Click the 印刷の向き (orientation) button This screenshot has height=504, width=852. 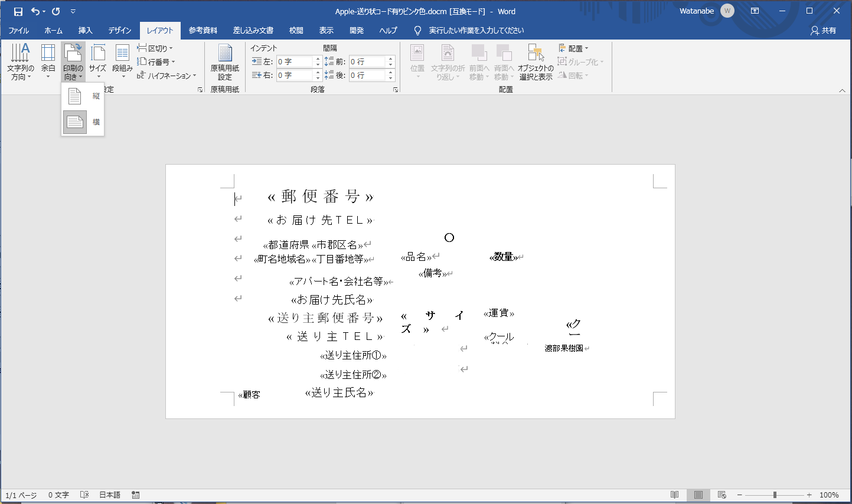pos(73,62)
